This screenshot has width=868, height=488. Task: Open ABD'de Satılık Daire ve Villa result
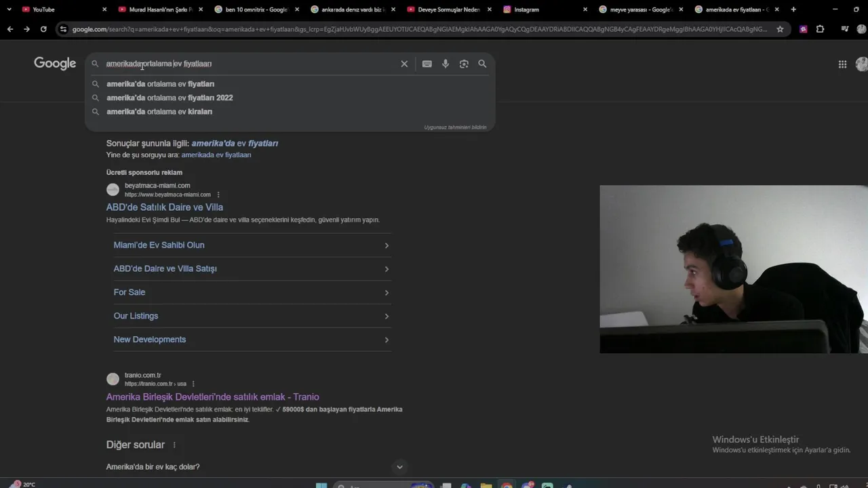click(165, 207)
